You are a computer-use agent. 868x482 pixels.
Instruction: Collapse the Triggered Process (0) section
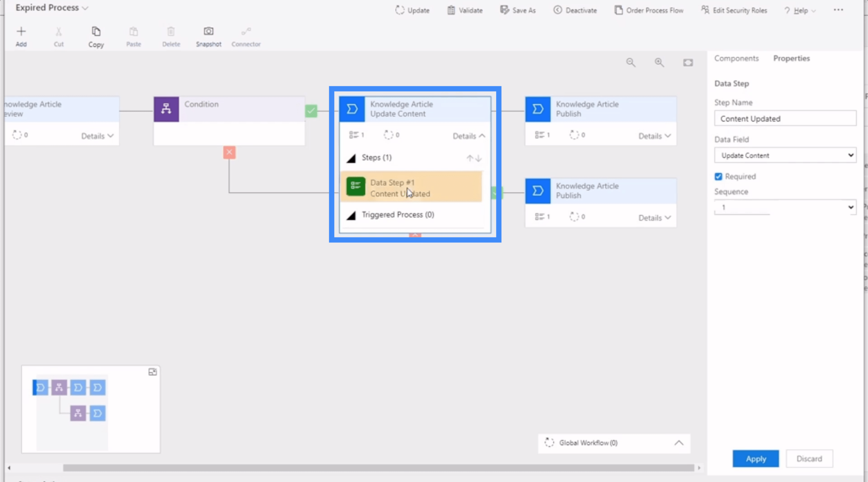click(351, 215)
